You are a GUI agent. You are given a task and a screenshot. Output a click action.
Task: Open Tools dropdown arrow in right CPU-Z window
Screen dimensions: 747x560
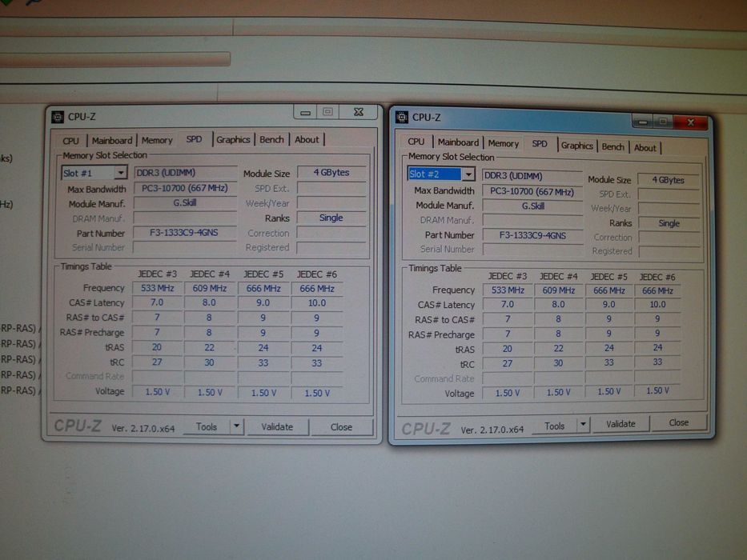(x=583, y=424)
